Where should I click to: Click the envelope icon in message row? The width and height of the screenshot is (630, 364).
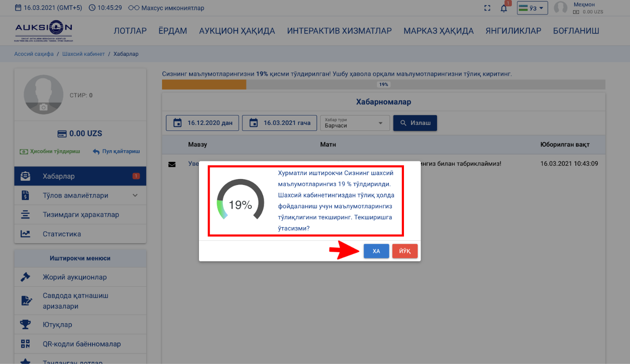coord(172,164)
